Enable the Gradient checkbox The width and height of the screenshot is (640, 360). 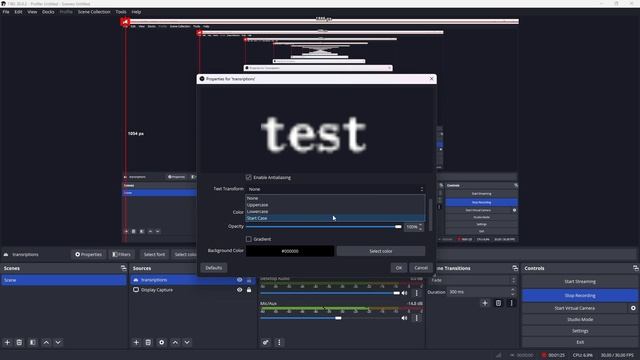tap(249, 239)
